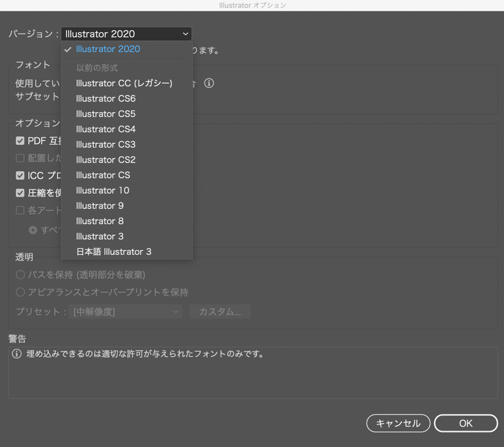
Task: Select Illustrator CS2 version
Action: pos(105,160)
